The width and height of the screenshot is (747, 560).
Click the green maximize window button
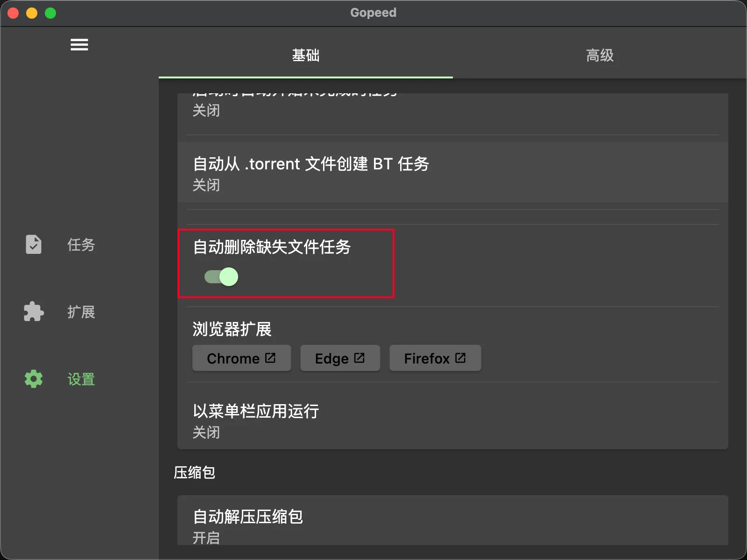(50, 13)
